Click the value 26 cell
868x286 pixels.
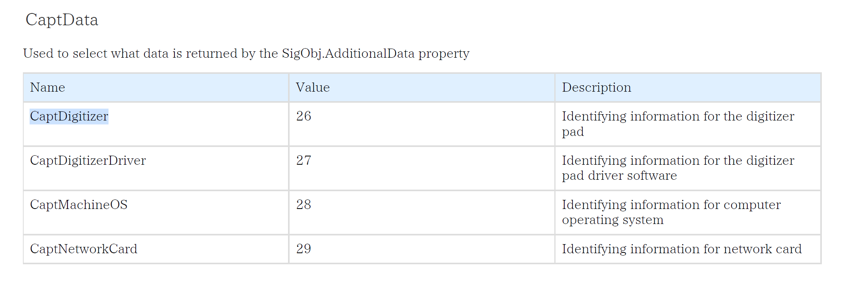coord(303,116)
